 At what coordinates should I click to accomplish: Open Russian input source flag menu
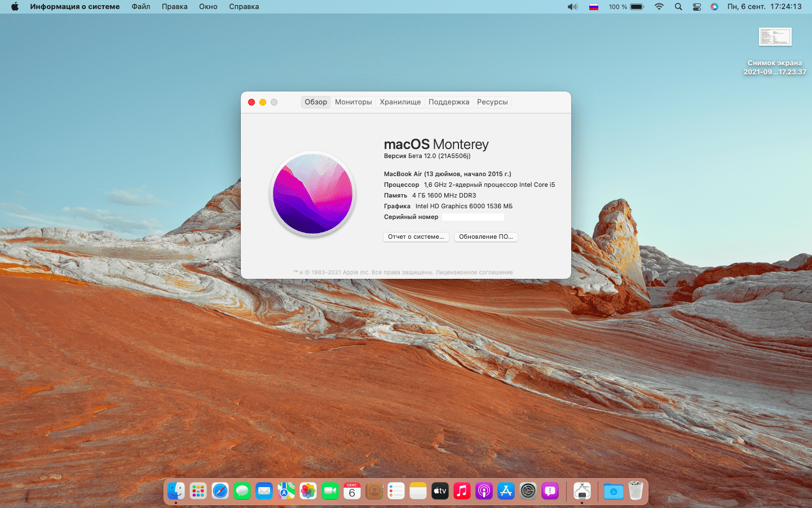pos(594,7)
